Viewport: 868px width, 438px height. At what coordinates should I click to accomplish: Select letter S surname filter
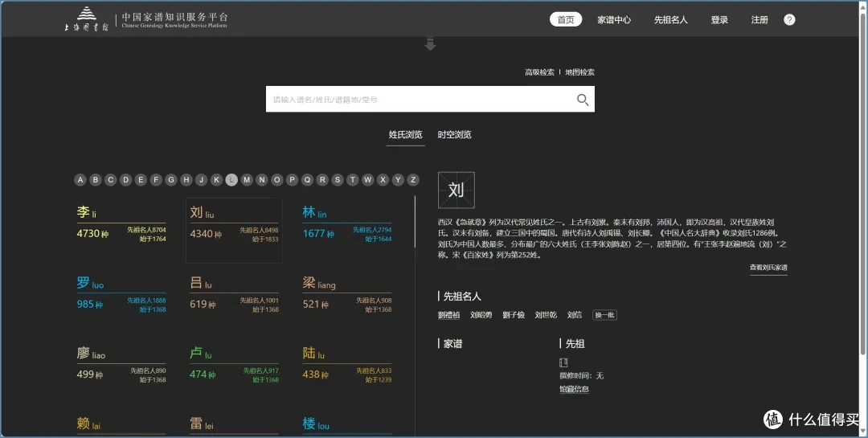(337, 180)
